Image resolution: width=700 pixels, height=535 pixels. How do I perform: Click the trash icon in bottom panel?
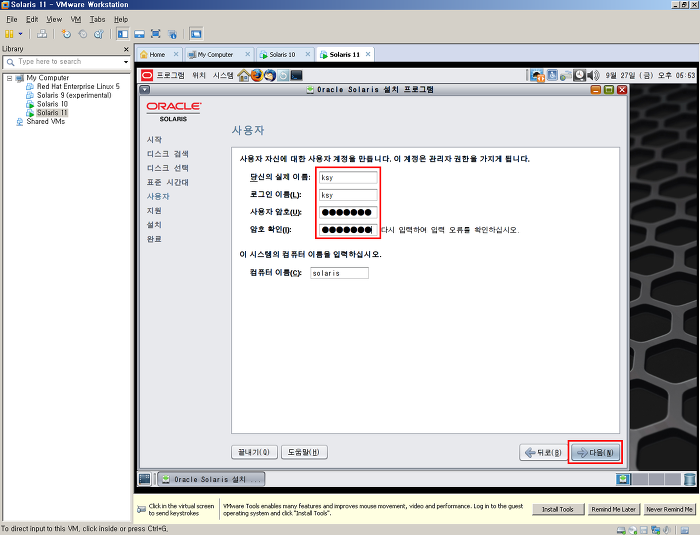[689, 479]
